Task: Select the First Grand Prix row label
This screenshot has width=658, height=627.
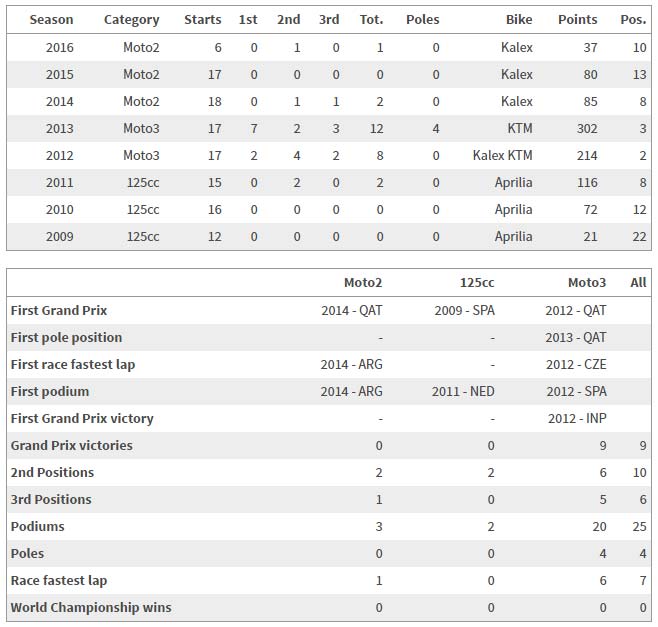Action: click(59, 310)
